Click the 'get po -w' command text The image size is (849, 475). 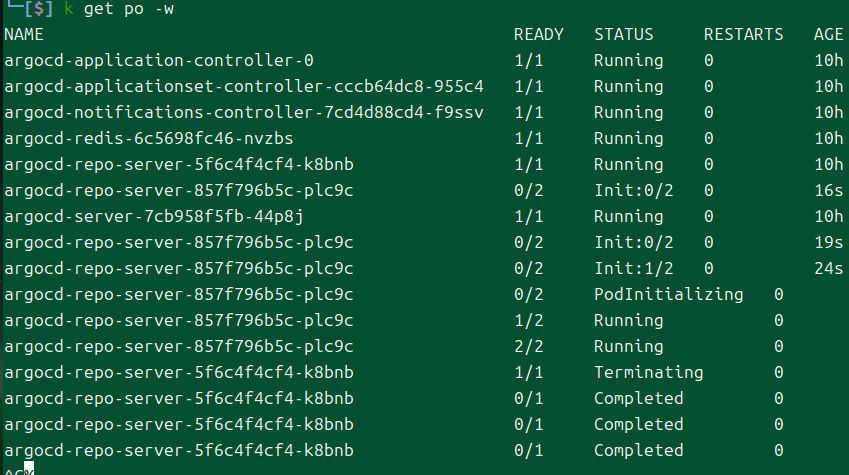129,9
